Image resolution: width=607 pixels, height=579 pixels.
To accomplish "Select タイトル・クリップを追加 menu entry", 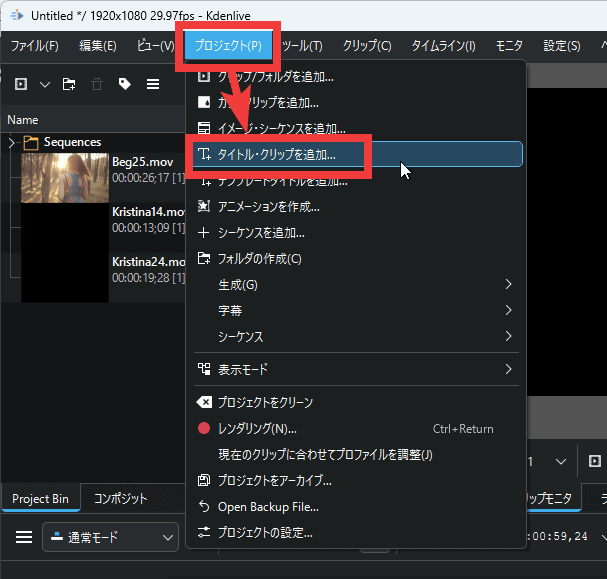I will (276, 154).
